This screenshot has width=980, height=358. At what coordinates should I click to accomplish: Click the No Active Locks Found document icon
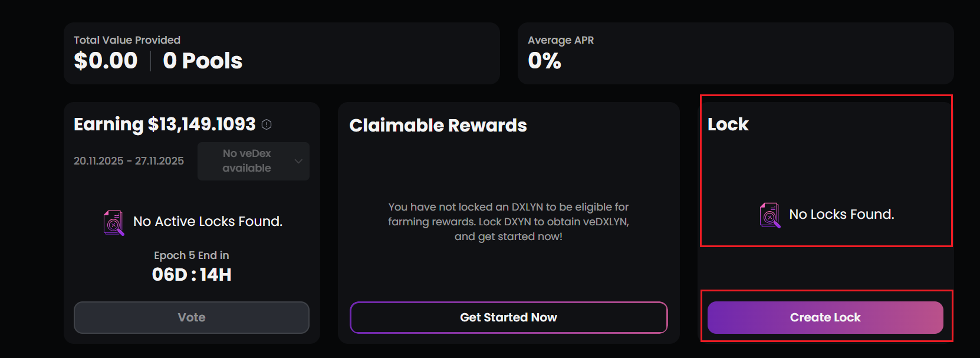coord(114,222)
